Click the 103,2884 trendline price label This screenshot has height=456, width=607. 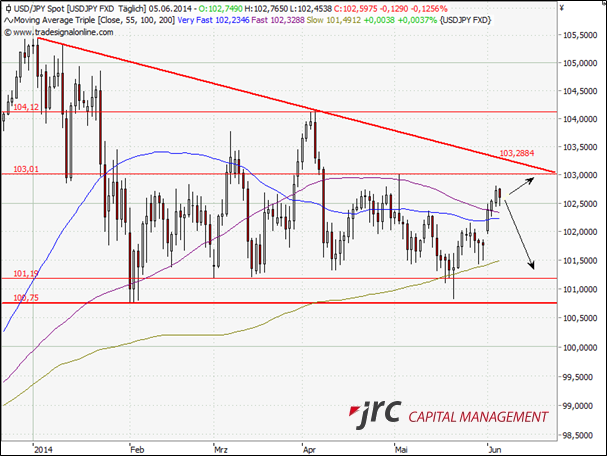click(x=514, y=153)
